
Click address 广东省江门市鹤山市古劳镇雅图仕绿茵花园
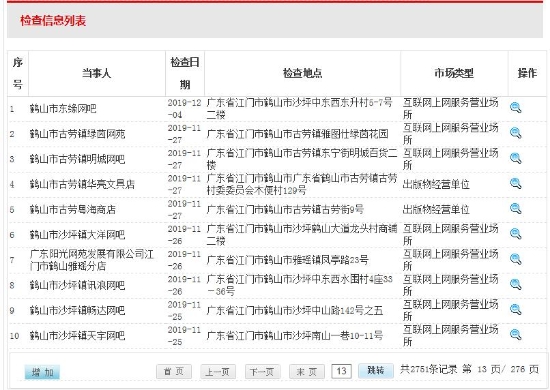tap(298, 134)
